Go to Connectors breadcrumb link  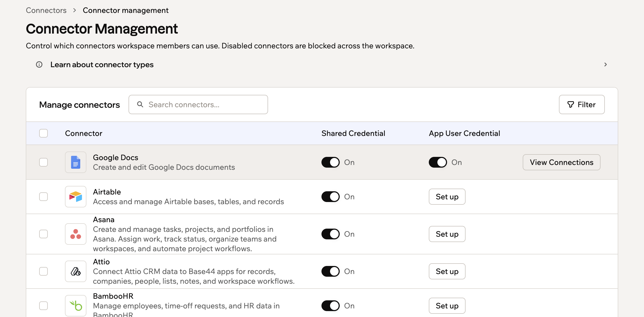pyautogui.click(x=46, y=10)
